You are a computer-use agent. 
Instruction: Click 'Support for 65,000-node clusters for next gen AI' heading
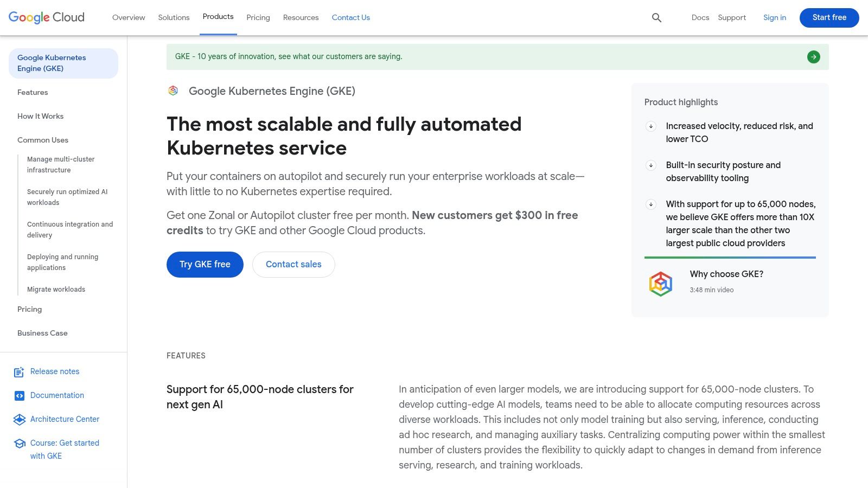coord(260,397)
